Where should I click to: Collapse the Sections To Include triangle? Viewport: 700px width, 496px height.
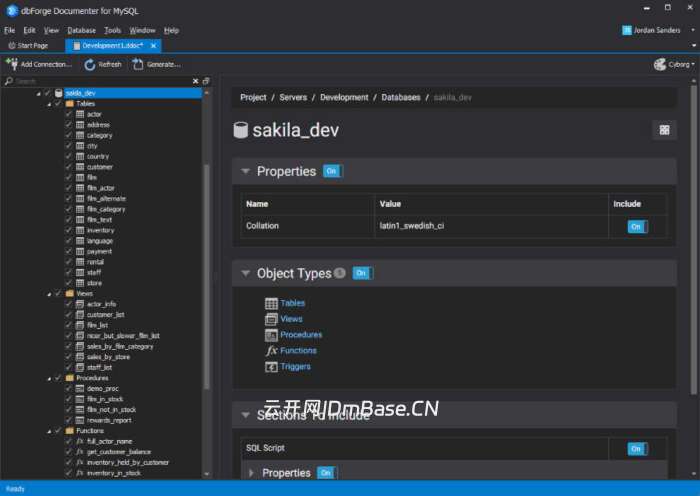click(x=245, y=415)
